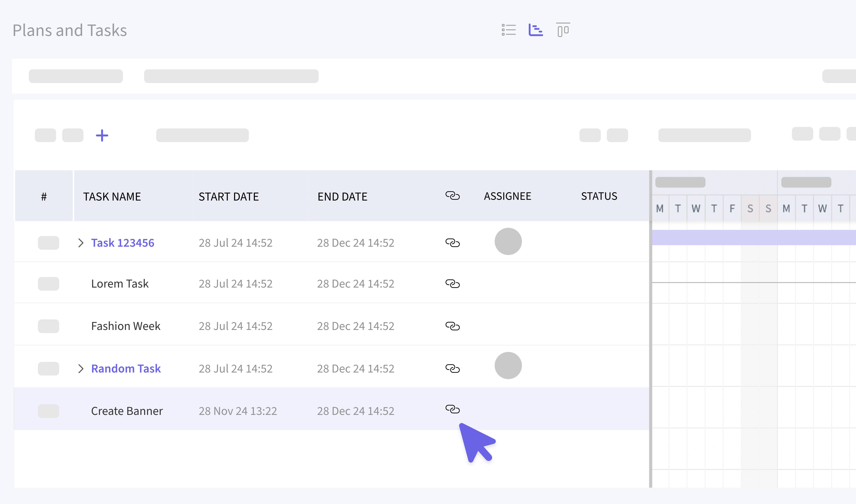Click the purple plus add icon

click(102, 135)
